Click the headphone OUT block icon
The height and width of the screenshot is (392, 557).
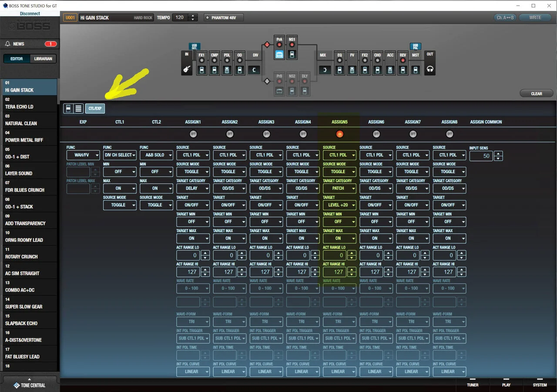429,70
